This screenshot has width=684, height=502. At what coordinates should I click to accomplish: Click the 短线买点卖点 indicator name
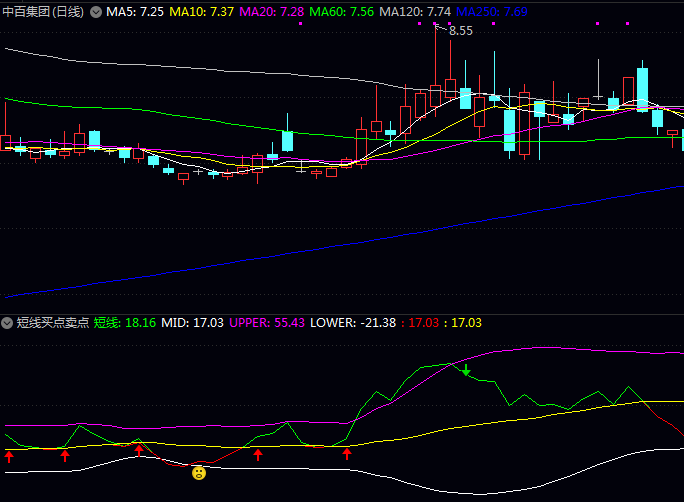pyautogui.click(x=52, y=323)
